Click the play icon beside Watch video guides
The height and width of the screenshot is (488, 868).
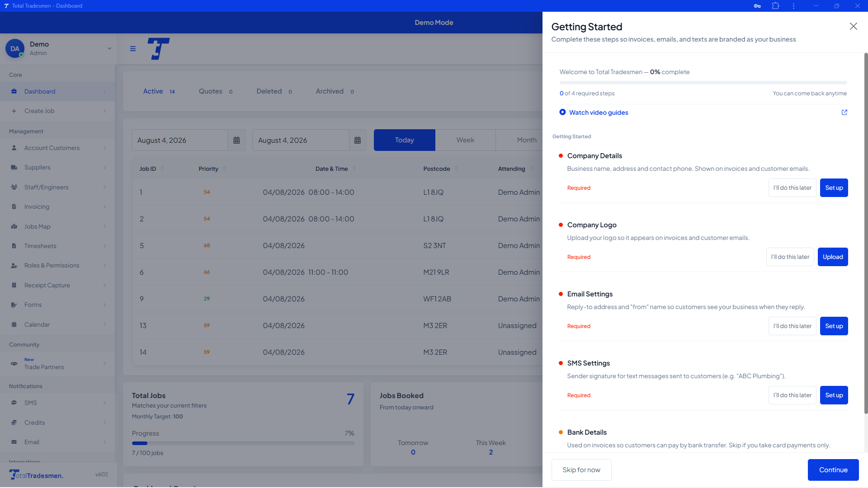pos(562,112)
